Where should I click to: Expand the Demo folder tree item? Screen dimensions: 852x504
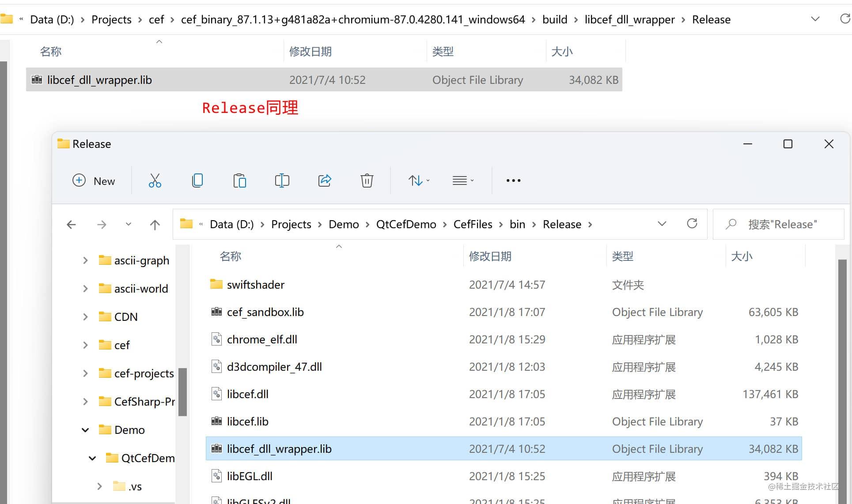point(84,429)
